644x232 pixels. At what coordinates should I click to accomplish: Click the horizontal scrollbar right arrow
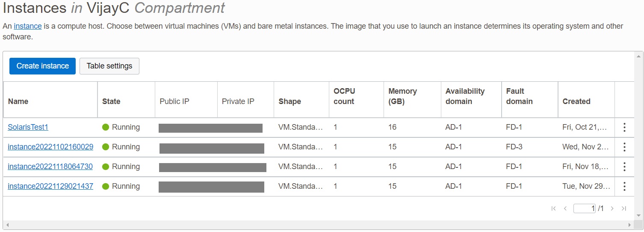(629, 225)
